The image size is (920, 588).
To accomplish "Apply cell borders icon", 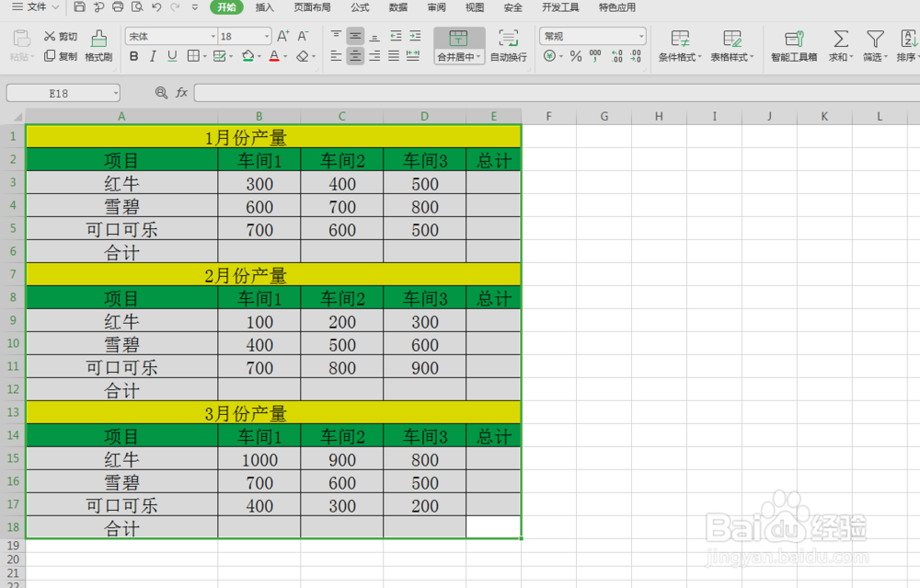I will (193, 56).
